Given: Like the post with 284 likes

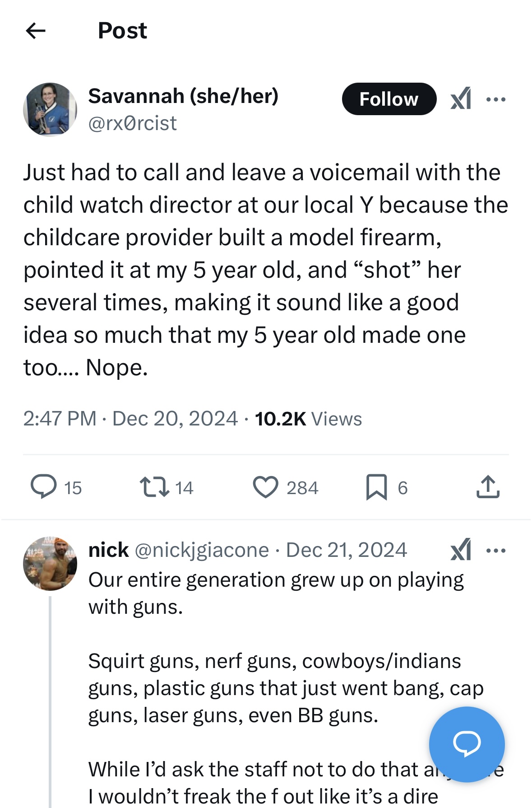Looking at the screenshot, I should [x=265, y=487].
